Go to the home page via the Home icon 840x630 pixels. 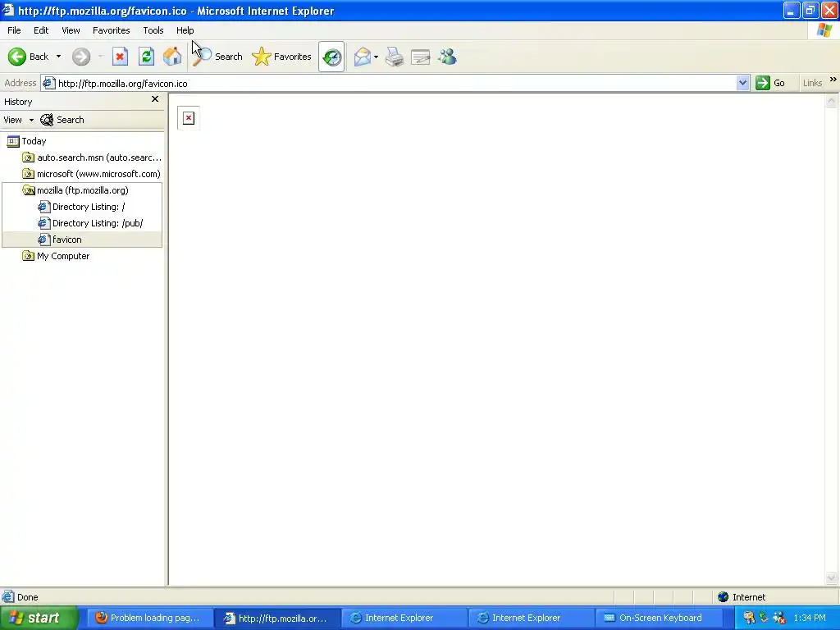pyautogui.click(x=172, y=57)
